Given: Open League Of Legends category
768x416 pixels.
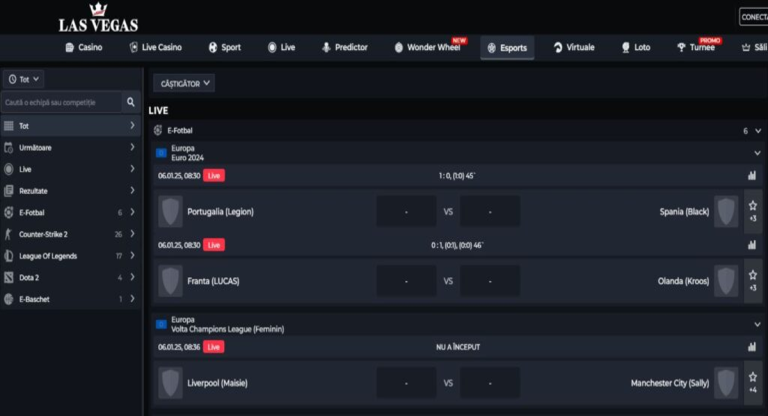Looking at the screenshot, I should pyautogui.click(x=71, y=256).
